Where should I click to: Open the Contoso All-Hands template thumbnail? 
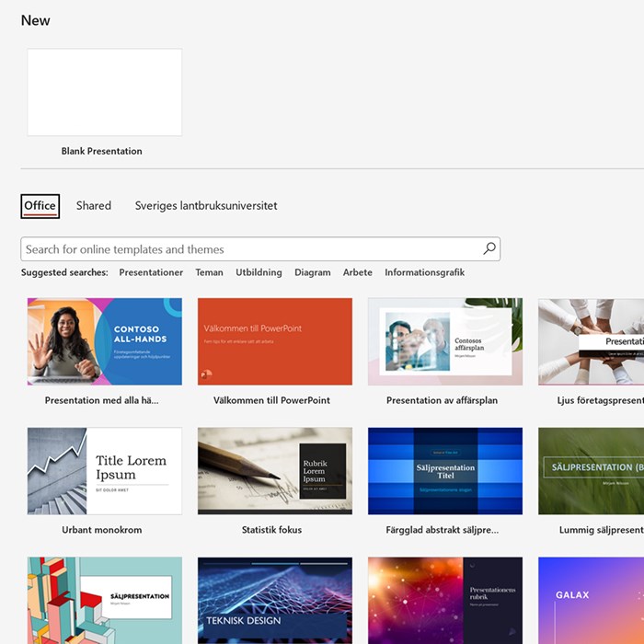coord(104,341)
